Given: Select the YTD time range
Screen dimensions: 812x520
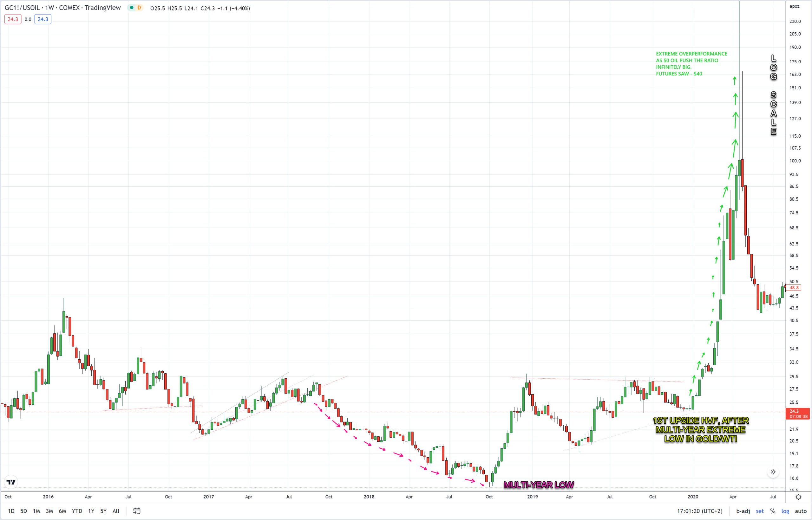Looking at the screenshot, I should point(77,511).
